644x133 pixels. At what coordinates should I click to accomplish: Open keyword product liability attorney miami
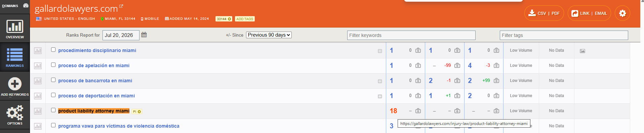tap(94, 111)
